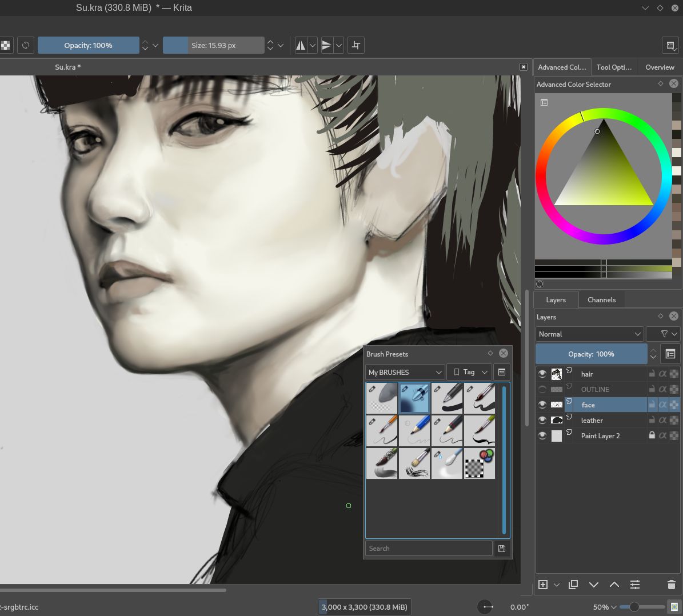
Task: Hide the hair layer
Action: (x=542, y=374)
